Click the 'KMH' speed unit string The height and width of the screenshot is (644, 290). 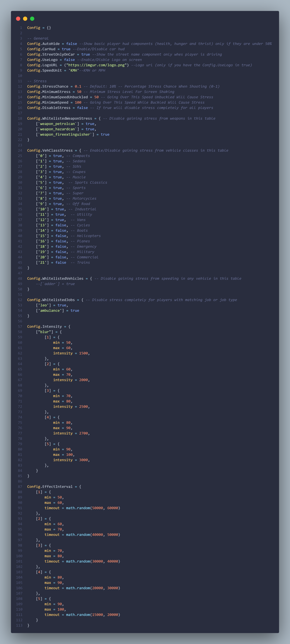click(x=74, y=70)
